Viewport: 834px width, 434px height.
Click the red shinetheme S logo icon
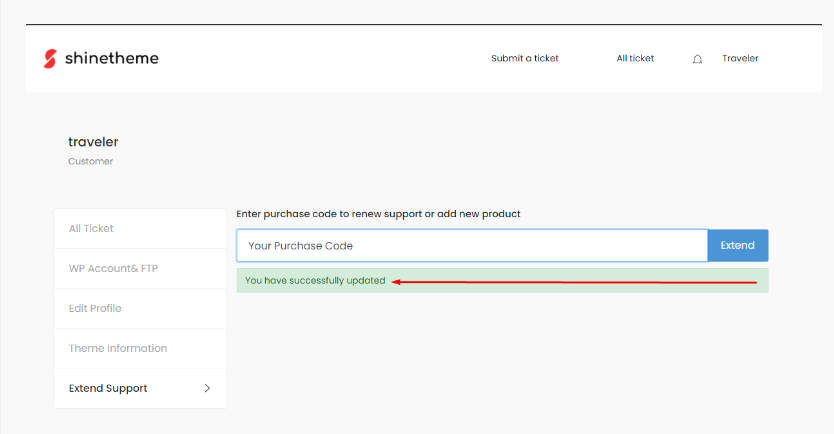point(50,59)
